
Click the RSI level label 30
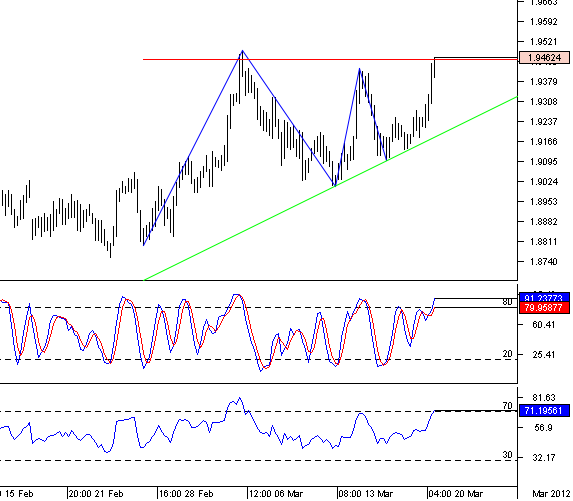pyautogui.click(x=507, y=455)
